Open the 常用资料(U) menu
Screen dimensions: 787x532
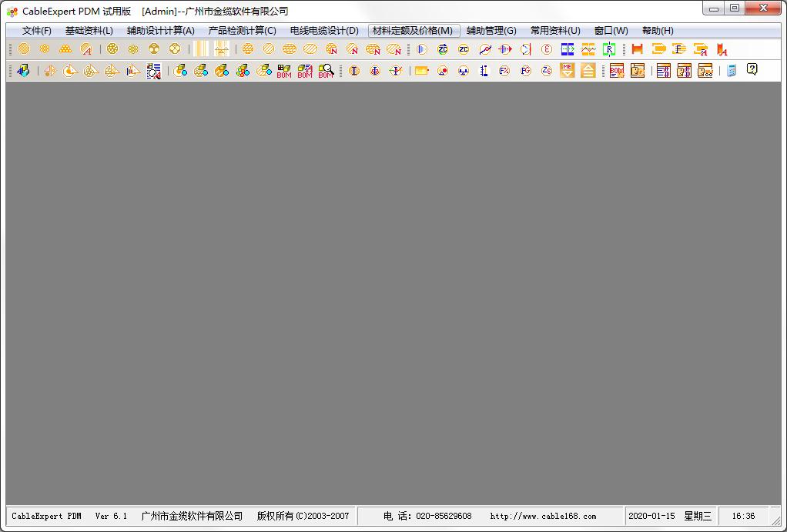pos(555,31)
